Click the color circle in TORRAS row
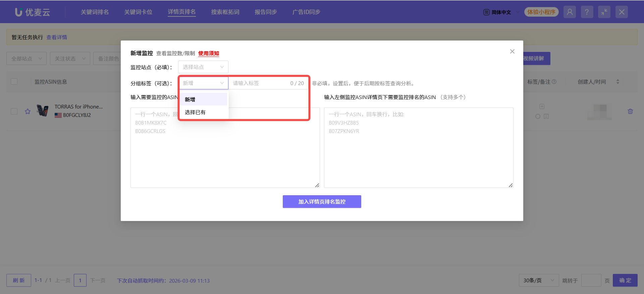 click(538, 116)
